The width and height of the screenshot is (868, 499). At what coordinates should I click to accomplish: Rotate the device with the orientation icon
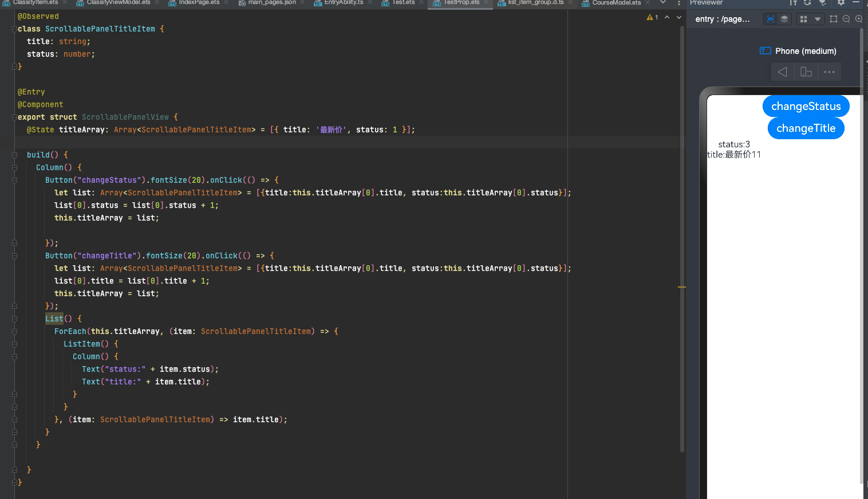tap(806, 72)
